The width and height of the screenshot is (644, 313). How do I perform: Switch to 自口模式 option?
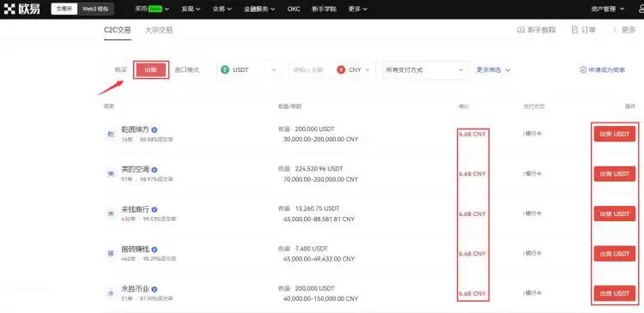pyautogui.click(x=187, y=70)
